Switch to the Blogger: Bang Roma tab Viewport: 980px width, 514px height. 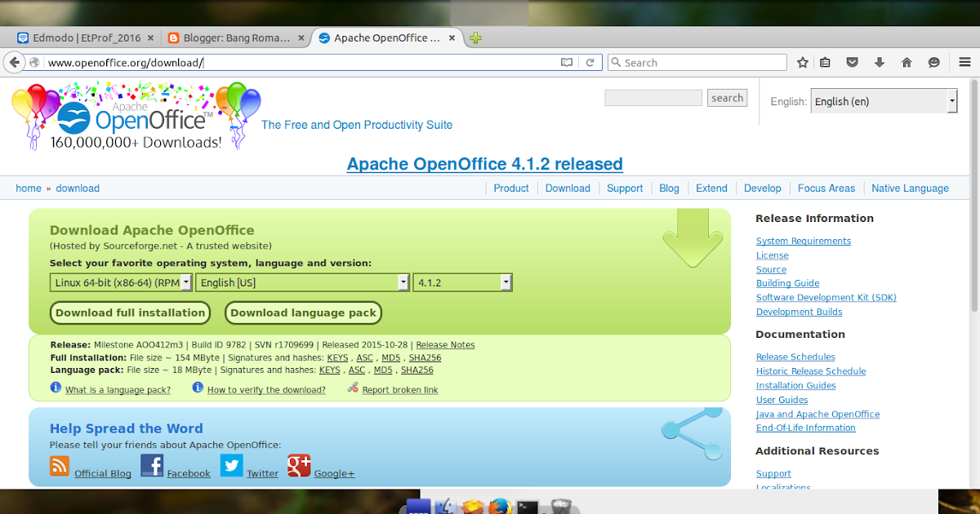pos(236,38)
